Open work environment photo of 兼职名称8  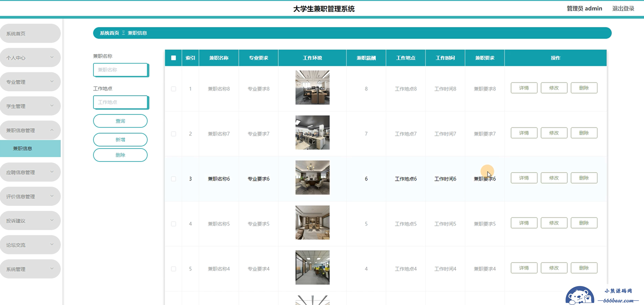click(x=312, y=88)
